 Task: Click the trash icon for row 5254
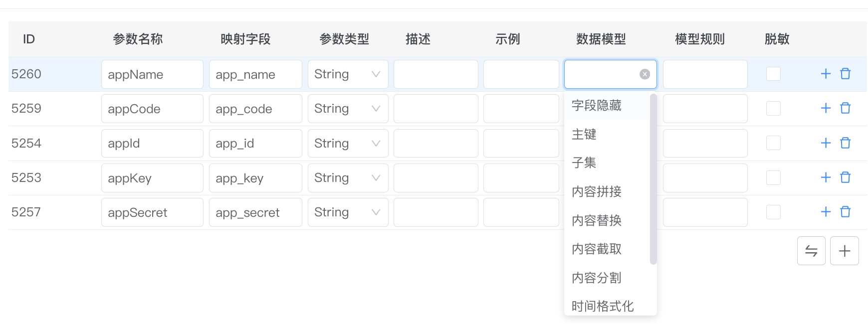click(845, 143)
